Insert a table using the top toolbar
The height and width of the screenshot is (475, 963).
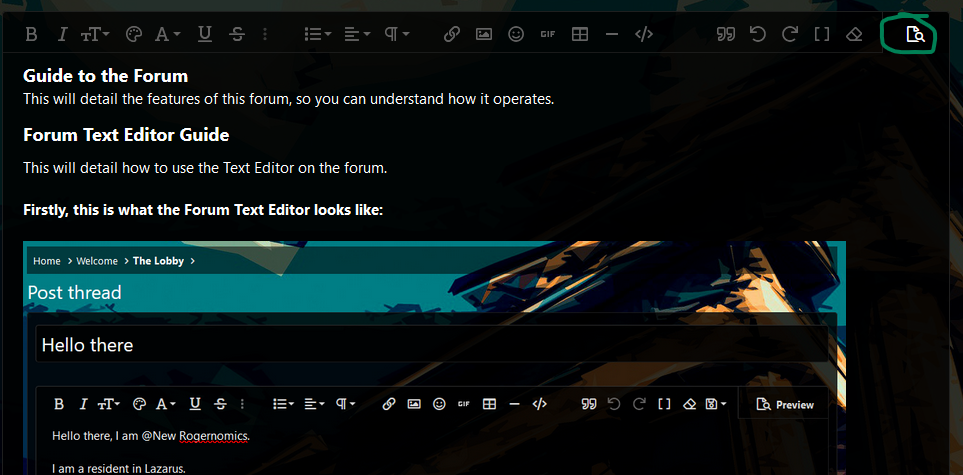(x=579, y=34)
